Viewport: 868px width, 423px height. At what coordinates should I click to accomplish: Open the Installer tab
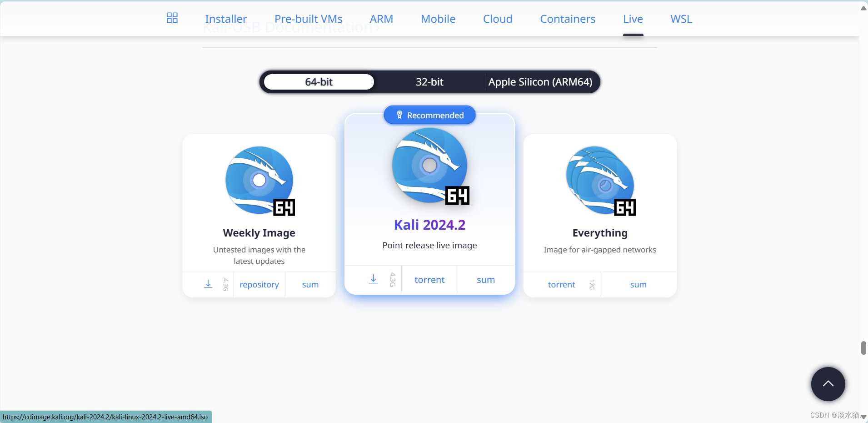[x=226, y=19]
